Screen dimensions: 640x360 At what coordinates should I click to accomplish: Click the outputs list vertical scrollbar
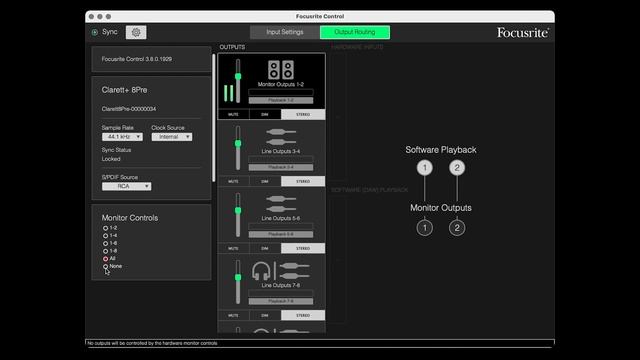click(x=213, y=118)
